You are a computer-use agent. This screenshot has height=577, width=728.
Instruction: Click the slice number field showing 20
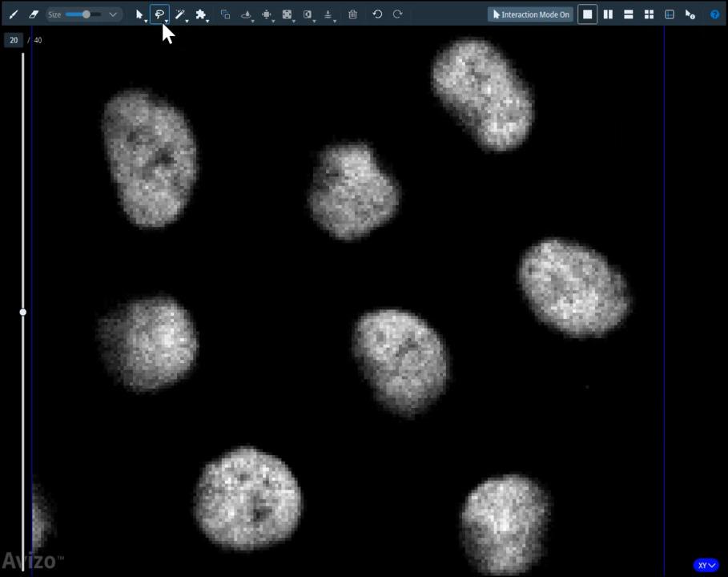click(x=14, y=40)
